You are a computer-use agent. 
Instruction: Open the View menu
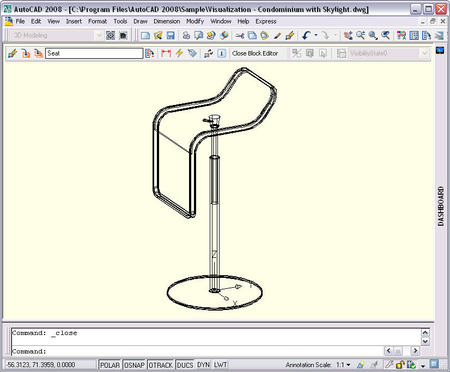53,21
